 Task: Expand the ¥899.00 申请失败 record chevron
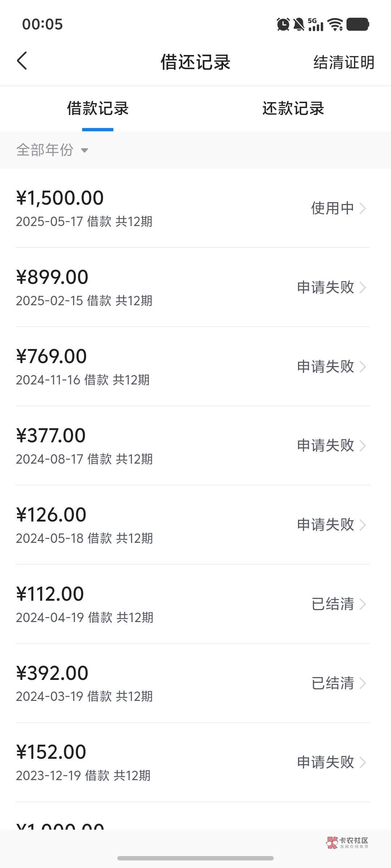(x=363, y=288)
